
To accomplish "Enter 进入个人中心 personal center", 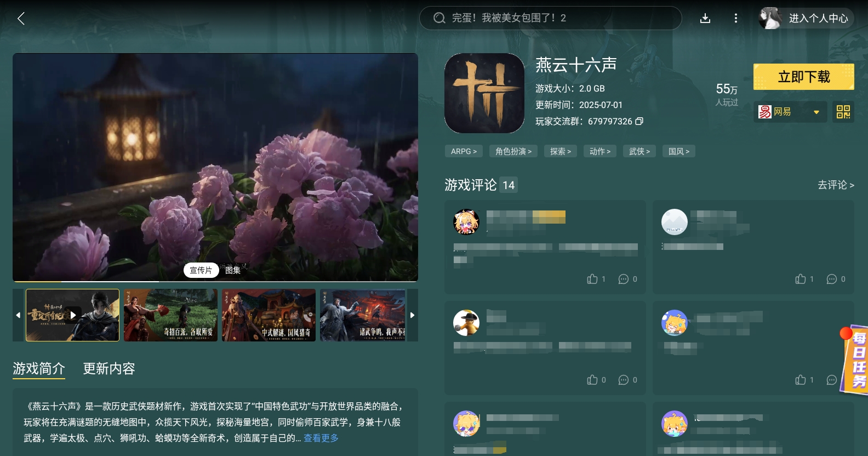I will point(818,18).
